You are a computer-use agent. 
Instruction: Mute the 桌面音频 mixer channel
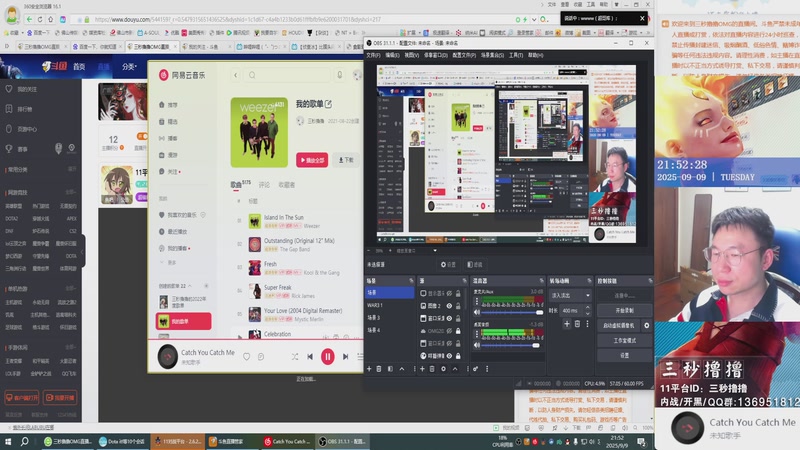coord(477,345)
